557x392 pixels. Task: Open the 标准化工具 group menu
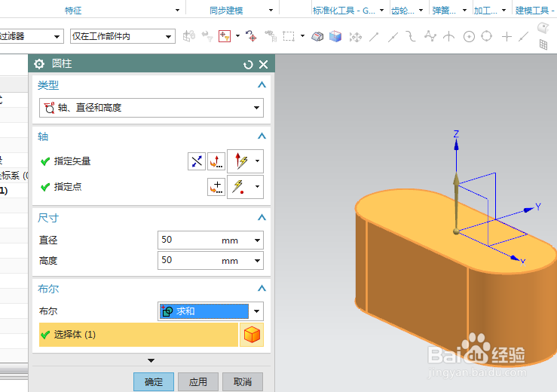click(x=382, y=10)
